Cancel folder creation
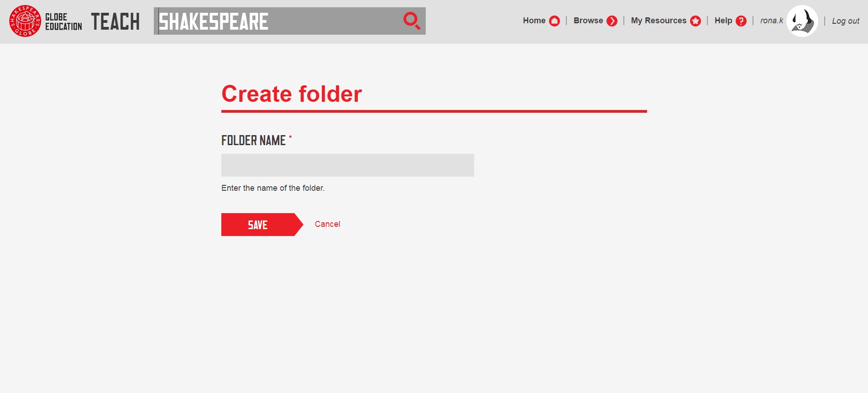The width and height of the screenshot is (868, 393). pos(327,224)
